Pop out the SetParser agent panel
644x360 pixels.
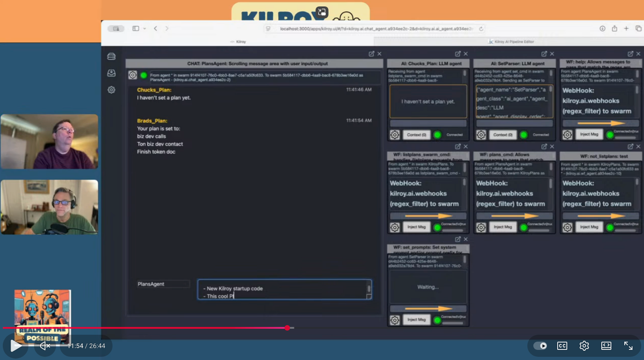pos(544,54)
